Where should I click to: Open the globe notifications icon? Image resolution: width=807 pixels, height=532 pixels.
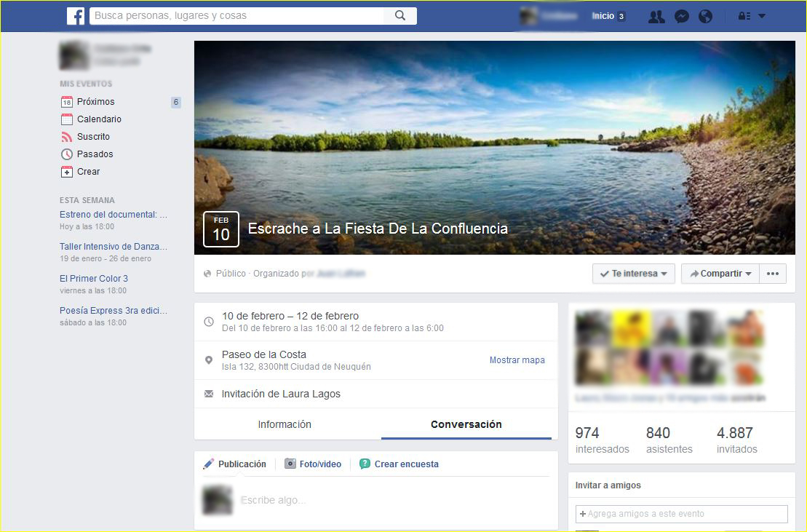[705, 16]
